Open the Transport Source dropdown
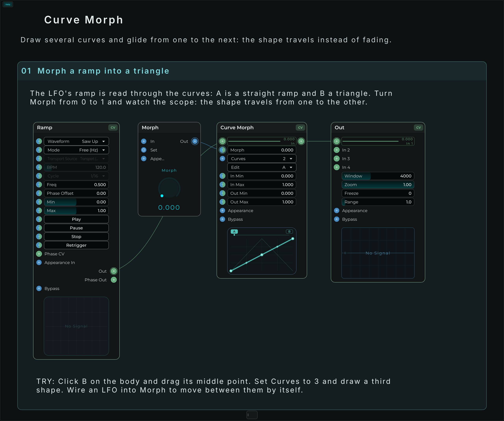Viewport: 504px width, 421px height. 76,159
